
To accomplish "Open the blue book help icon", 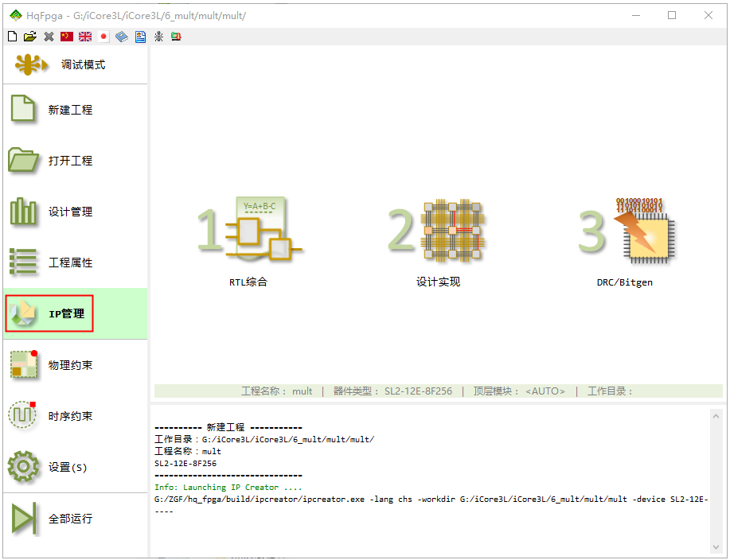I will (x=122, y=37).
